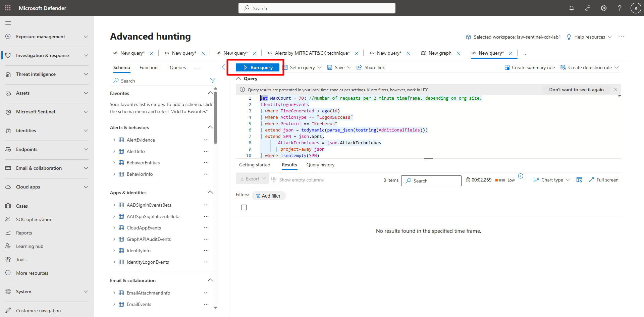The image size is (644, 317).
Task: Collapse the Alerts & behaviors schema group
Action: (210, 127)
